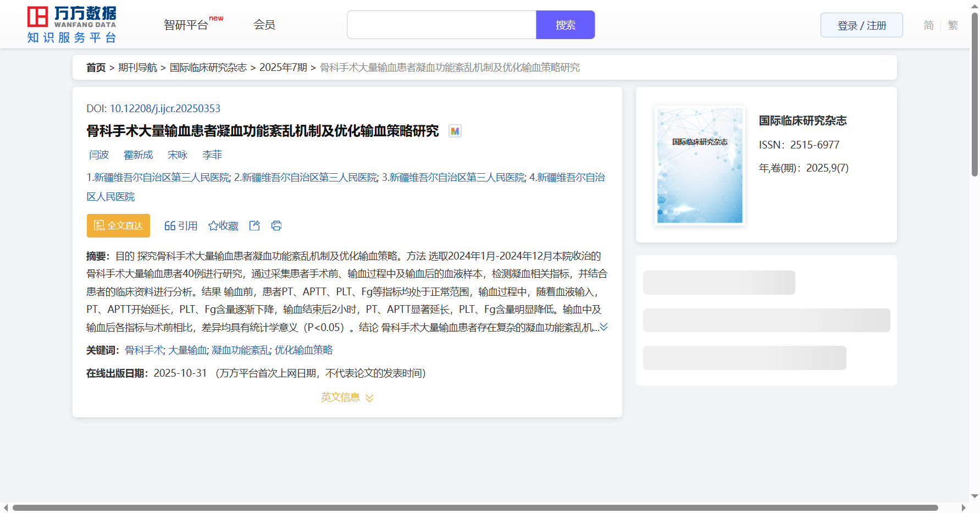Screen dimensions: 980x513
Task: Click the printer icon to print page
Action: click(x=276, y=226)
